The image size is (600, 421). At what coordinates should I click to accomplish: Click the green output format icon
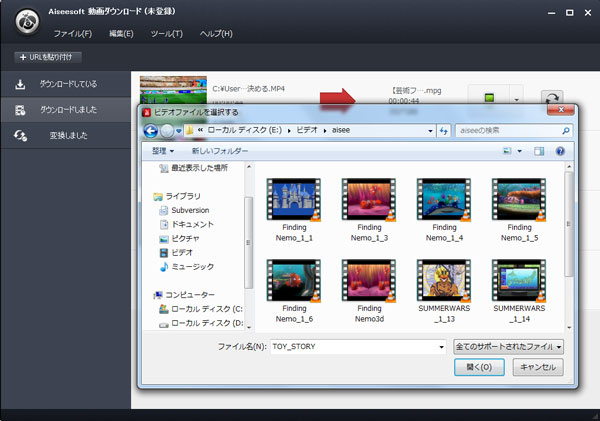(490, 99)
